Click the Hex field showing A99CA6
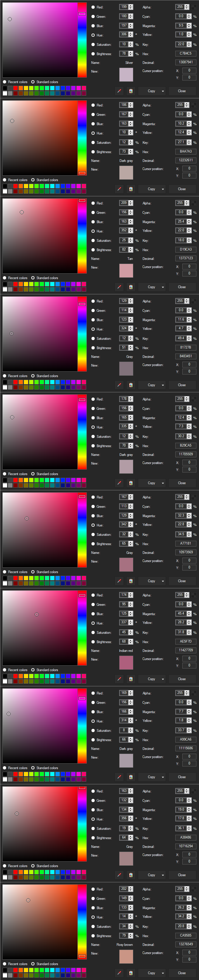 pyautogui.click(x=186, y=739)
